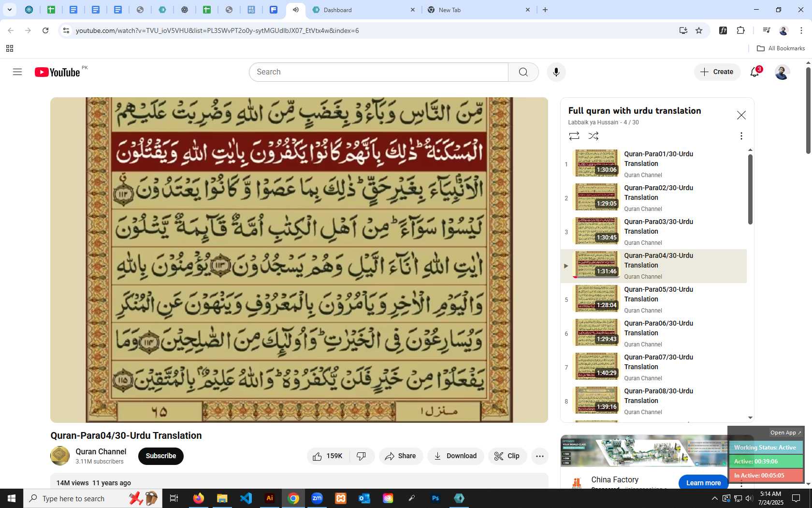Open Chrome three-dot menu

point(801,30)
